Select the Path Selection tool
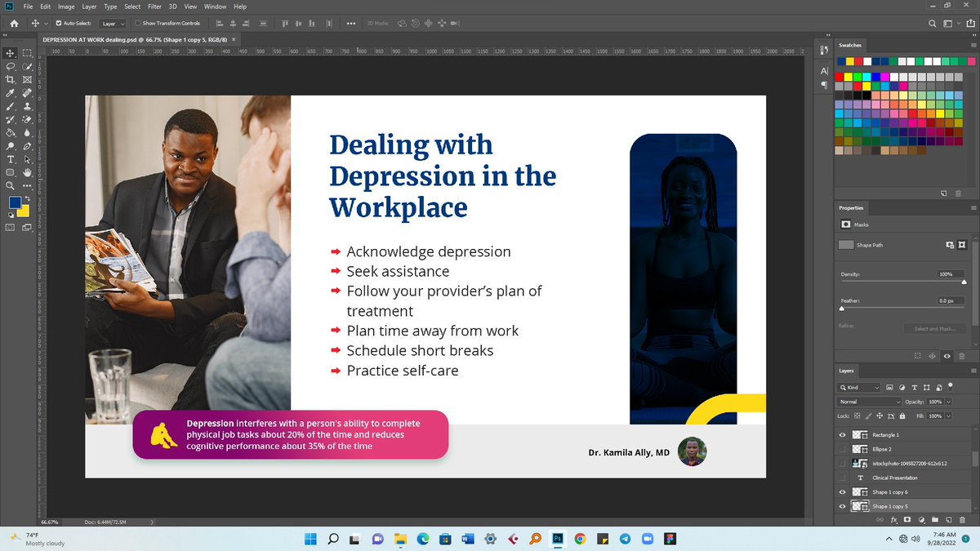Image resolution: width=980 pixels, height=551 pixels. 27,160
